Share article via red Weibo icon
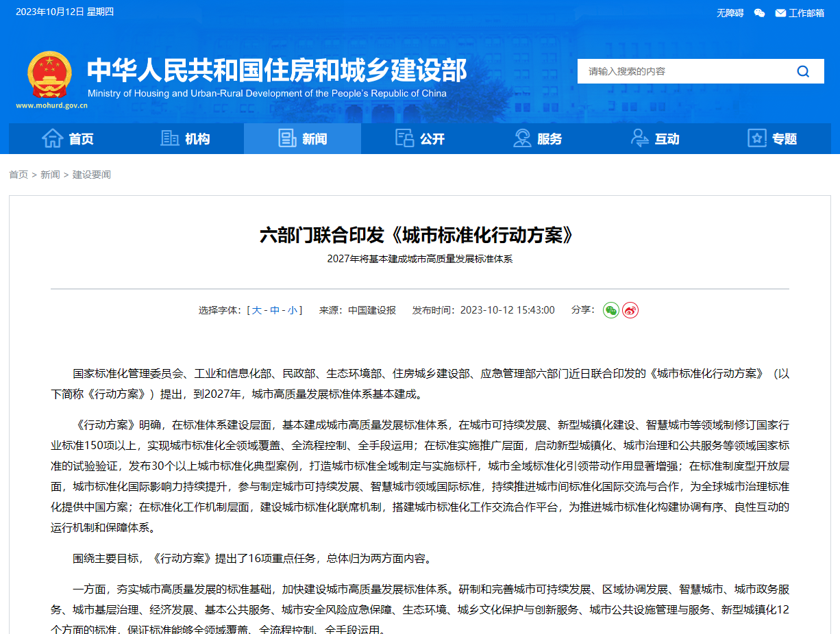The height and width of the screenshot is (634, 840). pos(630,310)
